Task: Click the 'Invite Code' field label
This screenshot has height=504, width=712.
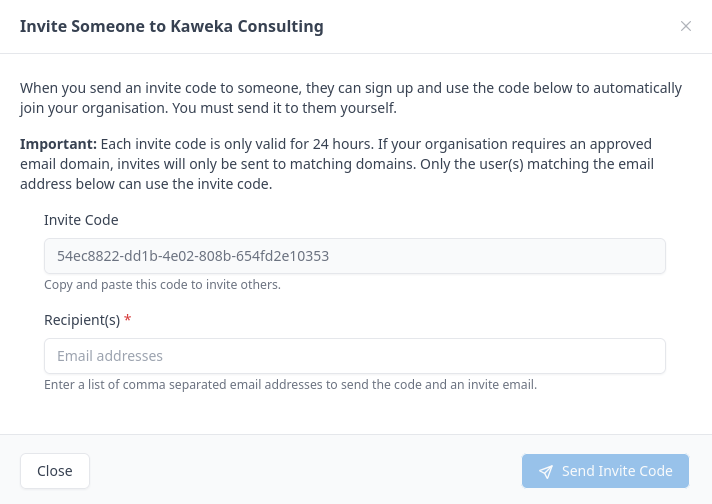Action: tap(81, 220)
